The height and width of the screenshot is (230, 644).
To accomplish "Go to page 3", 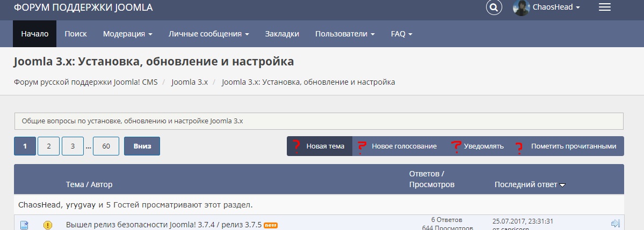I will [x=73, y=146].
